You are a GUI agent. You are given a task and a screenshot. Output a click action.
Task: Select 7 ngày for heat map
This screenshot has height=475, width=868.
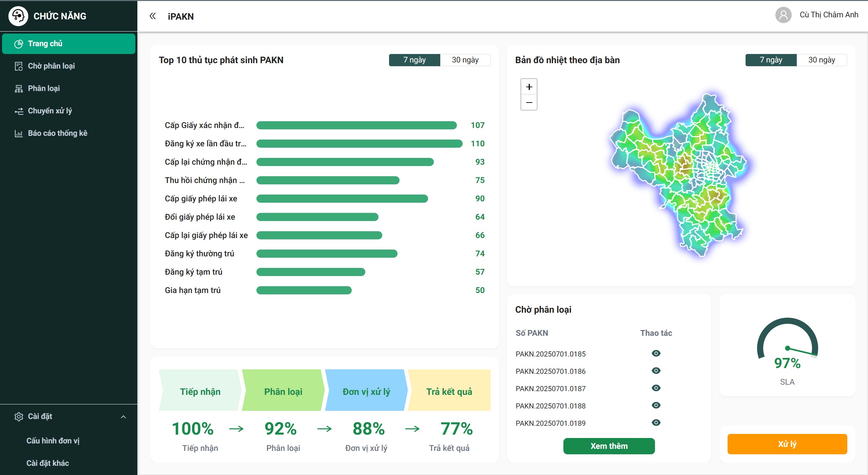[x=771, y=60]
